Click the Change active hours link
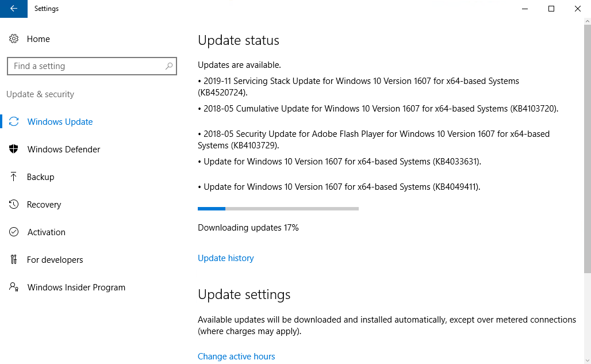Viewport: 591px width, 364px height. pyautogui.click(x=236, y=357)
